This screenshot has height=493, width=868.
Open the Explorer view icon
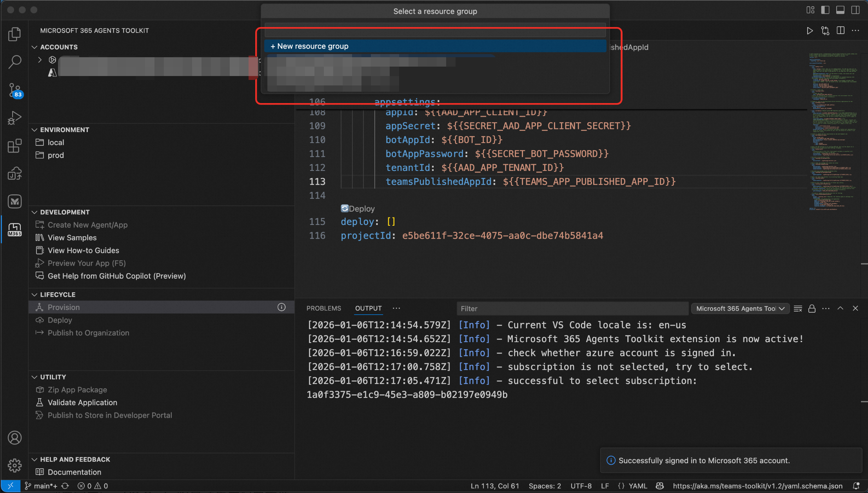point(15,34)
